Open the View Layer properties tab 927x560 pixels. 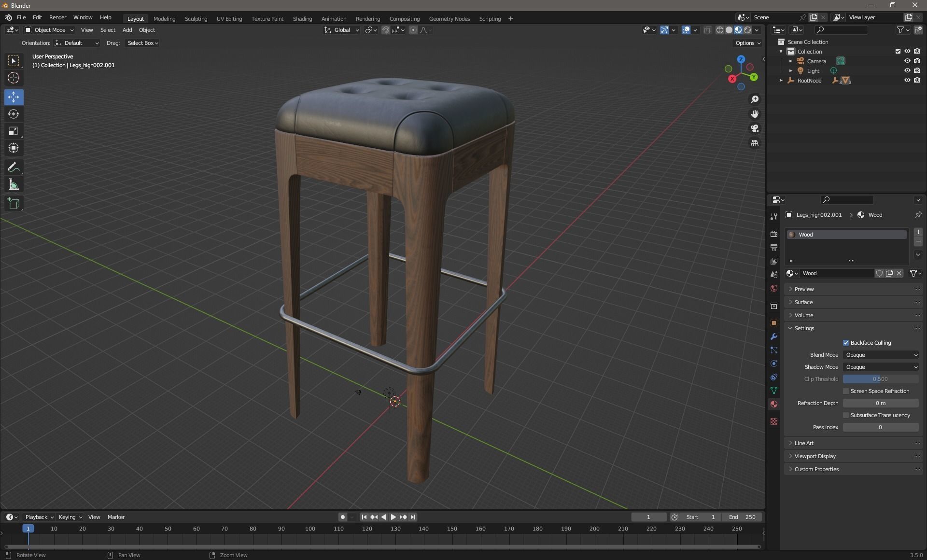pyautogui.click(x=774, y=261)
